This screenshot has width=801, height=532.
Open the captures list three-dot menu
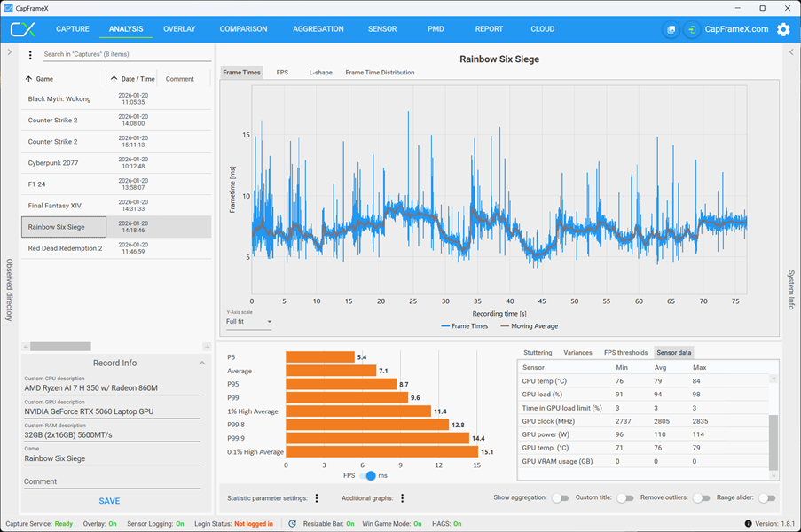pyautogui.click(x=30, y=55)
